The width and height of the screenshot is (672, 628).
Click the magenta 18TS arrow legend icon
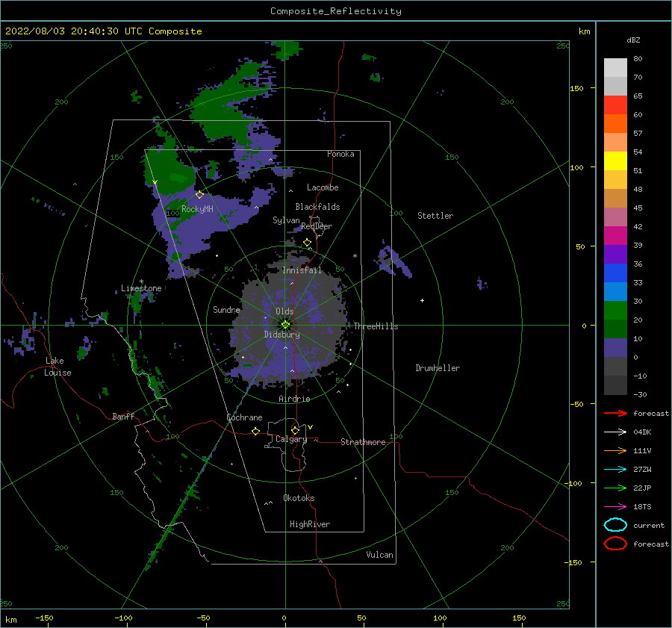[x=615, y=507]
